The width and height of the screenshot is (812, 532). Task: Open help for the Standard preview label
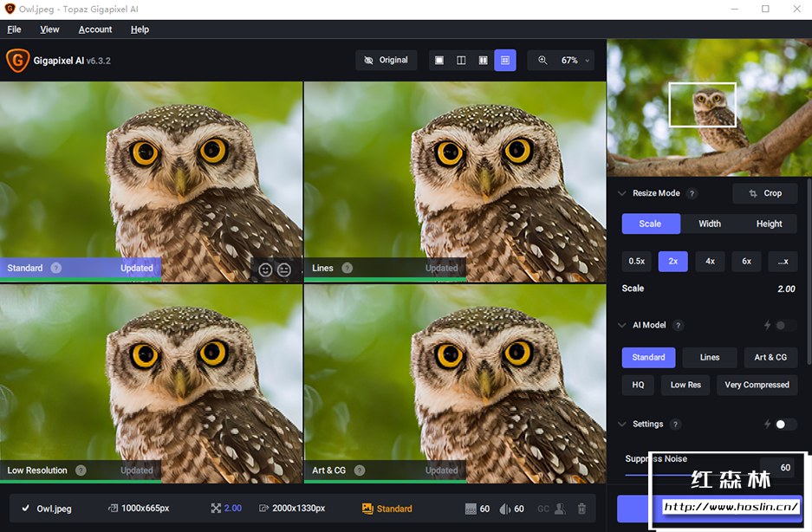click(56, 268)
